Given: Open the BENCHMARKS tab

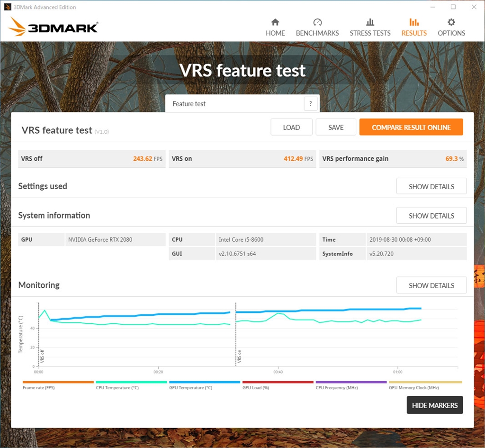Looking at the screenshot, I should pos(317,27).
